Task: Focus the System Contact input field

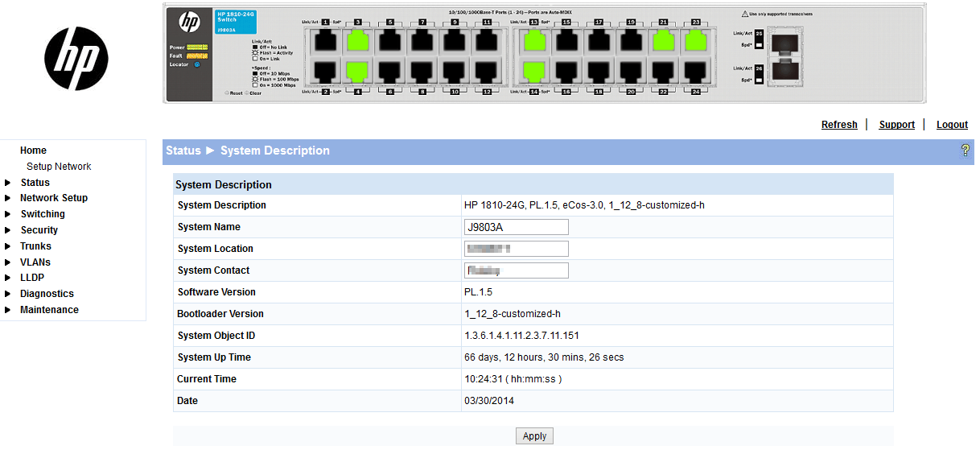Action: pyautogui.click(x=517, y=270)
